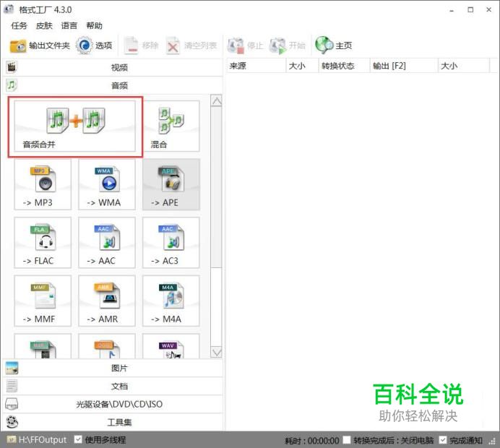The width and height of the screenshot is (500, 448).
Task: Select the -> FLAC conversion tile
Action: click(43, 243)
